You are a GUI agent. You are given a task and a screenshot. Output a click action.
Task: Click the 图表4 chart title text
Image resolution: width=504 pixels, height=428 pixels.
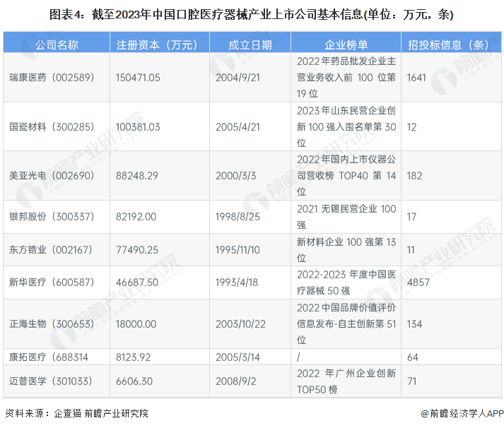pos(252,14)
